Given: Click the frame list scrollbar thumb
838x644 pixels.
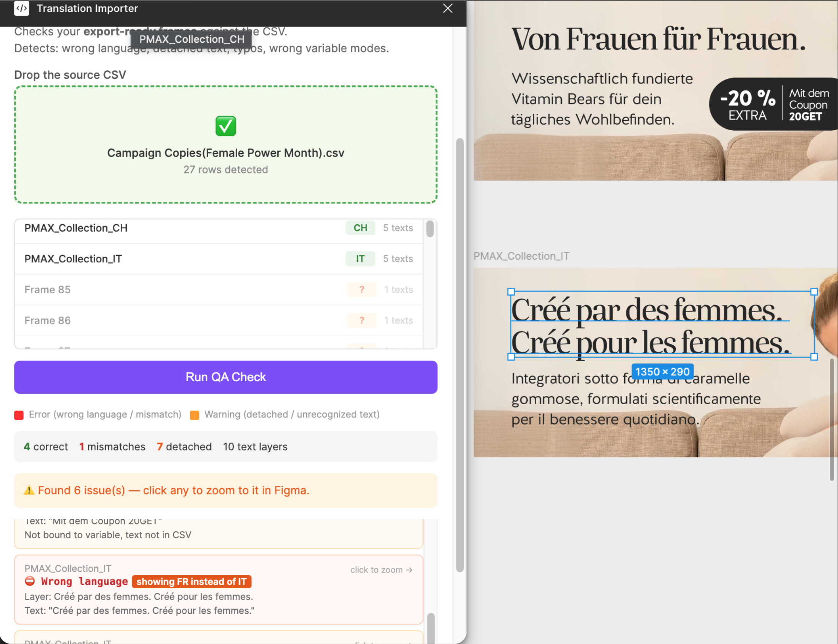Looking at the screenshot, I should click(x=430, y=229).
